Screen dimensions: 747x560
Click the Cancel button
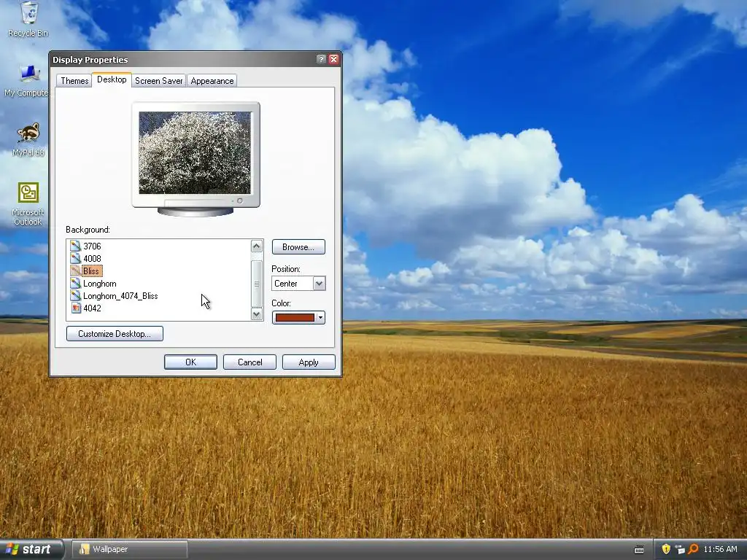click(249, 362)
